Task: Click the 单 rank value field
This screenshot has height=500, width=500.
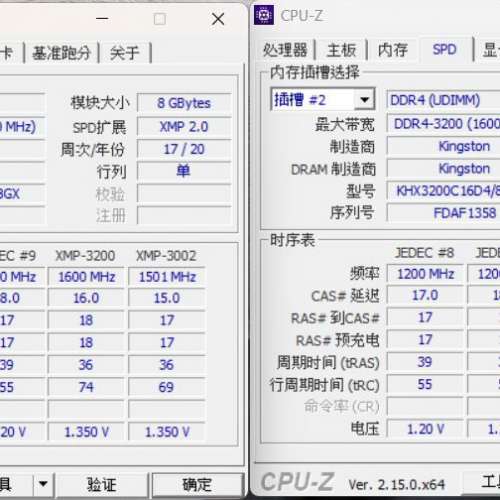Action: pyautogui.click(x=184, y=171)
